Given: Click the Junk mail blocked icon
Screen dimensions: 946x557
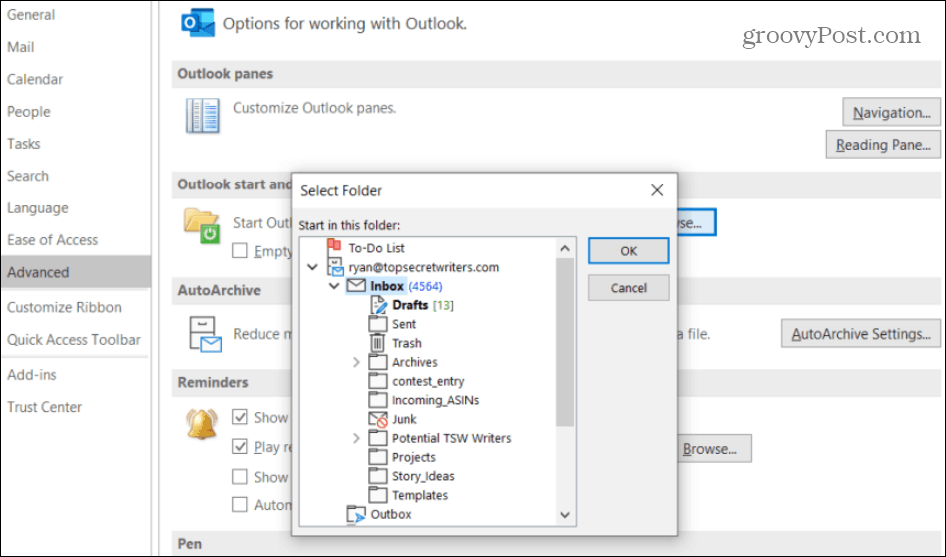Looking at the screenshot, I should (x=378, y=419).
